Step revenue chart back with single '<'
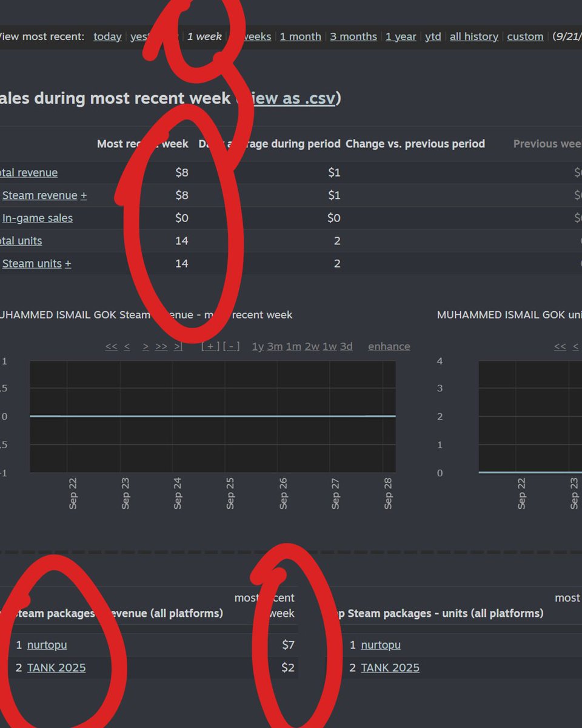The image size is (582, 728). [x=127, y=346]
